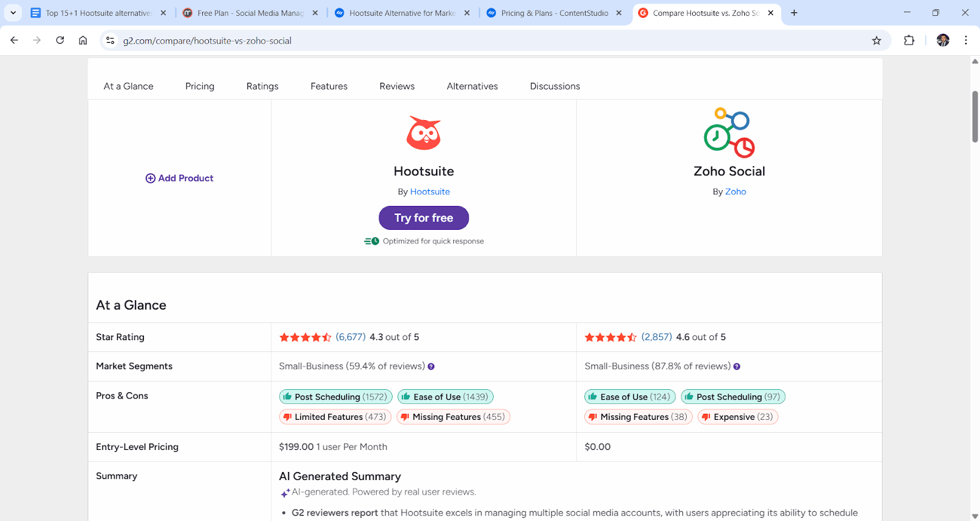Viewport: 980px width, 521px height.
Task: Go to the browser home page
Action: [83, 40]
